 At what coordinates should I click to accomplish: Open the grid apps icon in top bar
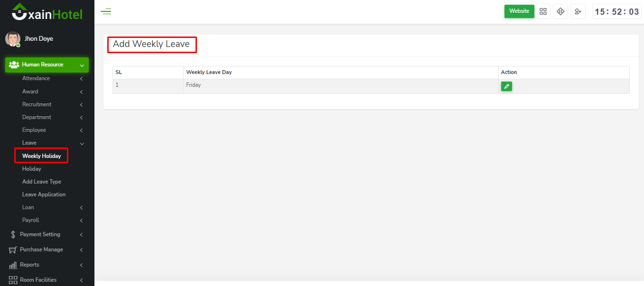(543, 11)
